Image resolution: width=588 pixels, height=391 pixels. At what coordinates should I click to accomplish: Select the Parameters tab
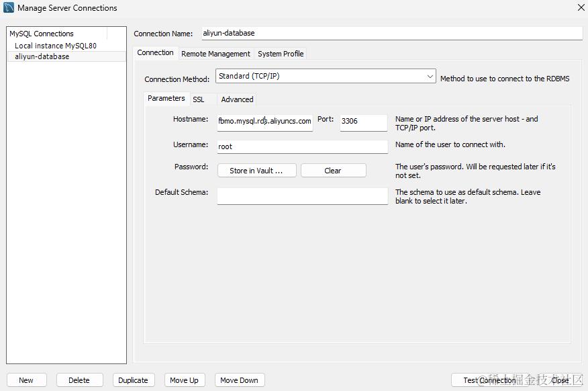[166, 99]
